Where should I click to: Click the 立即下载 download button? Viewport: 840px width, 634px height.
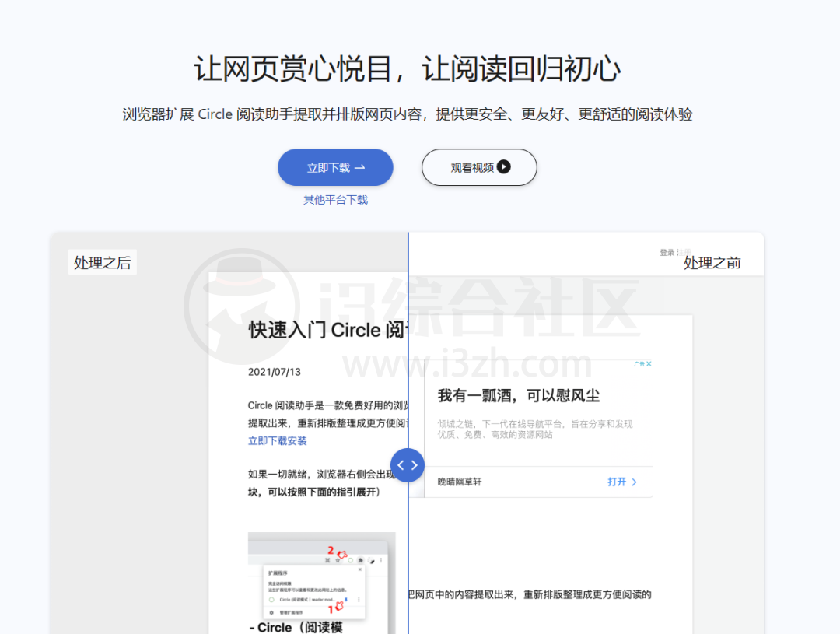point(335,167)
